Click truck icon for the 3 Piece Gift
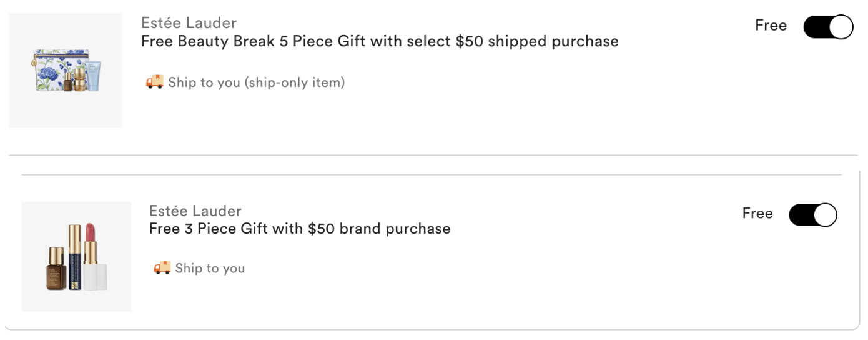Screen dimensions: 868x340 click(162, 268)
